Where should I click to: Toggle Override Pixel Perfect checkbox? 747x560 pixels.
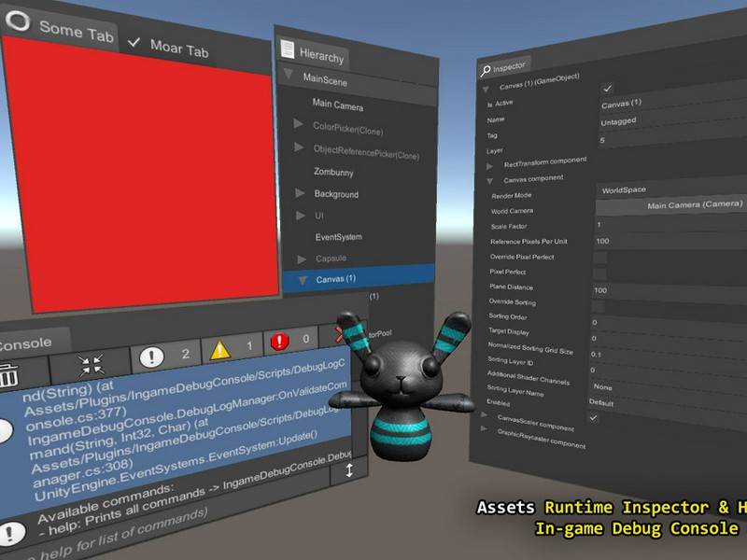pyautogui.click(x=599, y=258)
